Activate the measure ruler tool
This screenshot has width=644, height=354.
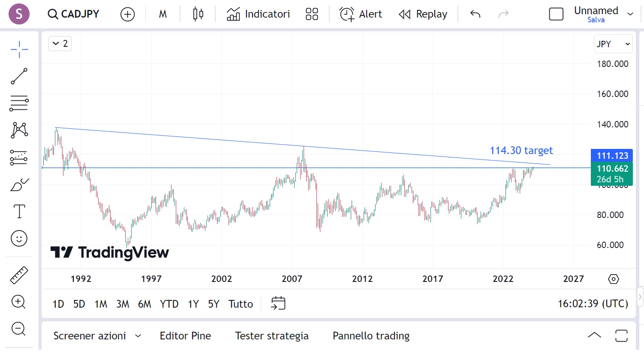pyautogui.click(x=19, y=275)
